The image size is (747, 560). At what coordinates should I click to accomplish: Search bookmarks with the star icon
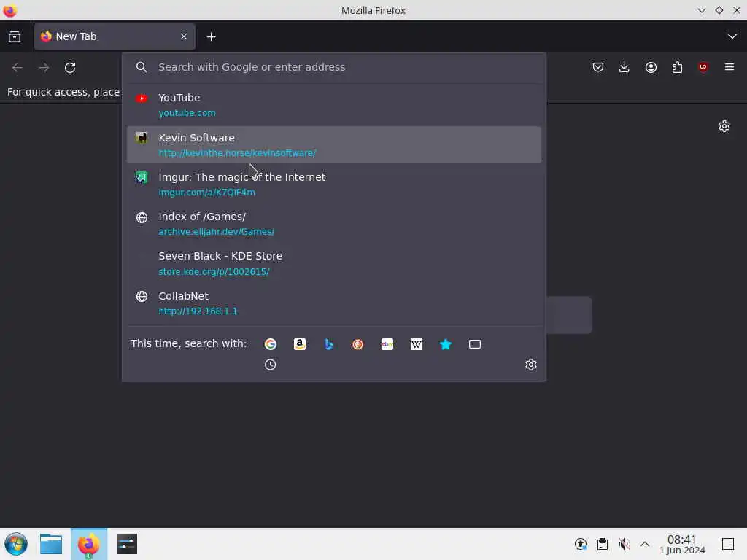tap(446, 344)
